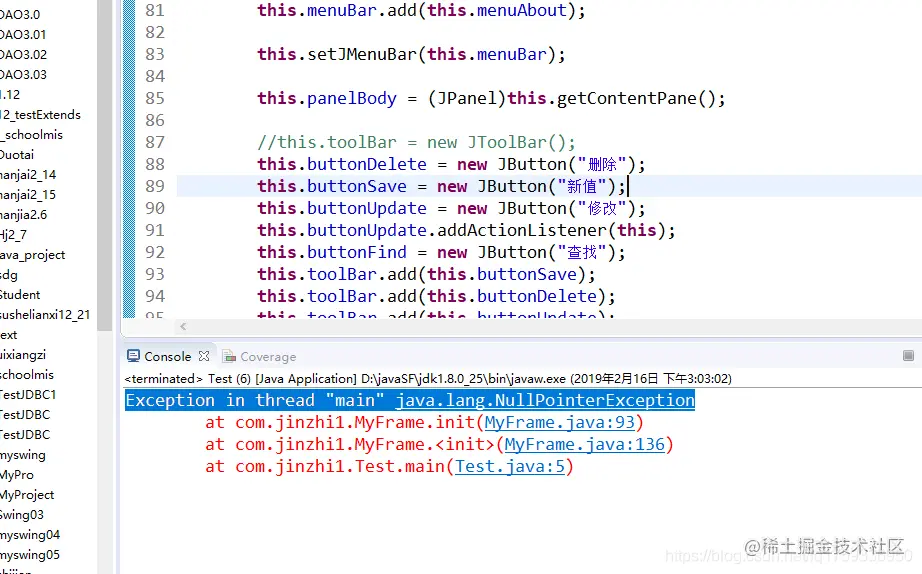The width and height of the screenshot is (922, 574).
Task: Open the Coverage tab
Action: (x=268, y=356)
